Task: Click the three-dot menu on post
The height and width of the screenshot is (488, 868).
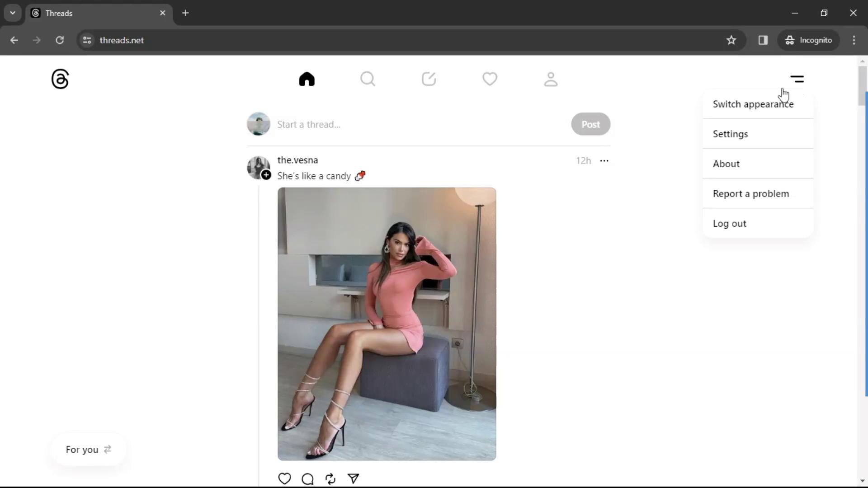Action: [x=604, y=160]
